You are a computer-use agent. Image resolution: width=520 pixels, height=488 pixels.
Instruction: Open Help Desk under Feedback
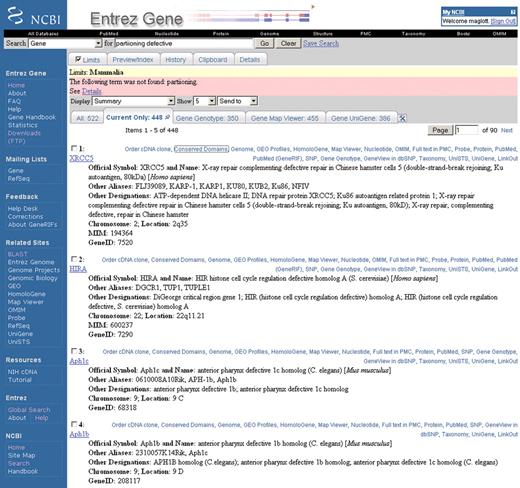23,209
